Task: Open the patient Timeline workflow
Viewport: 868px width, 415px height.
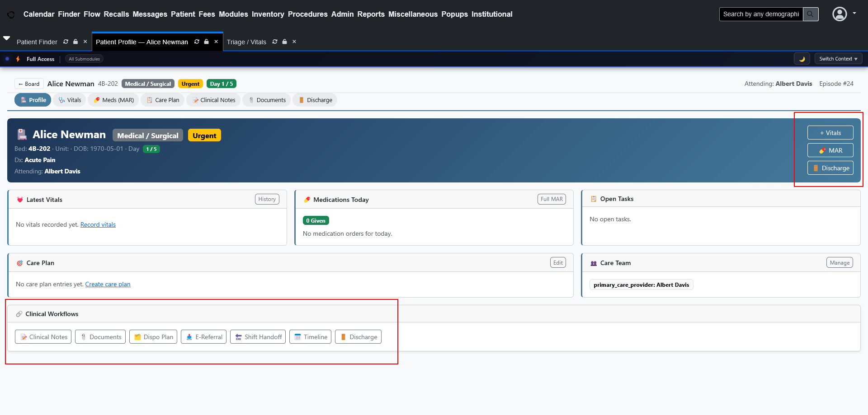Action: [x=310, y=337]
